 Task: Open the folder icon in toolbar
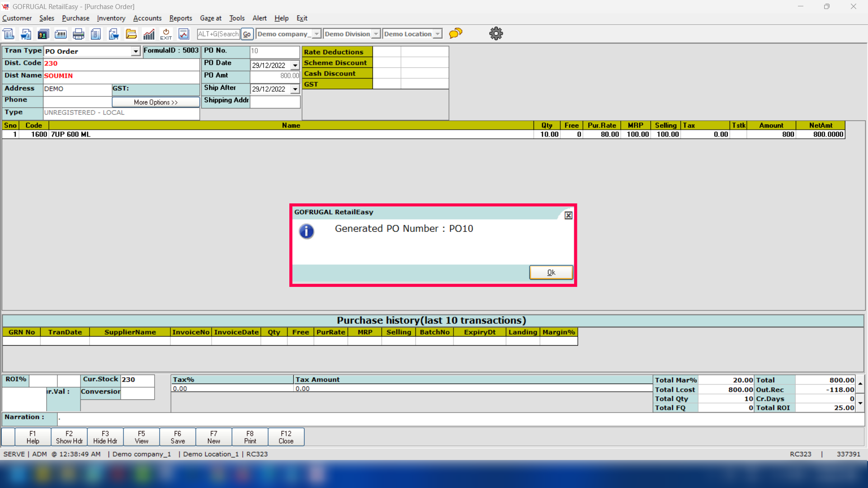[131, 34]
